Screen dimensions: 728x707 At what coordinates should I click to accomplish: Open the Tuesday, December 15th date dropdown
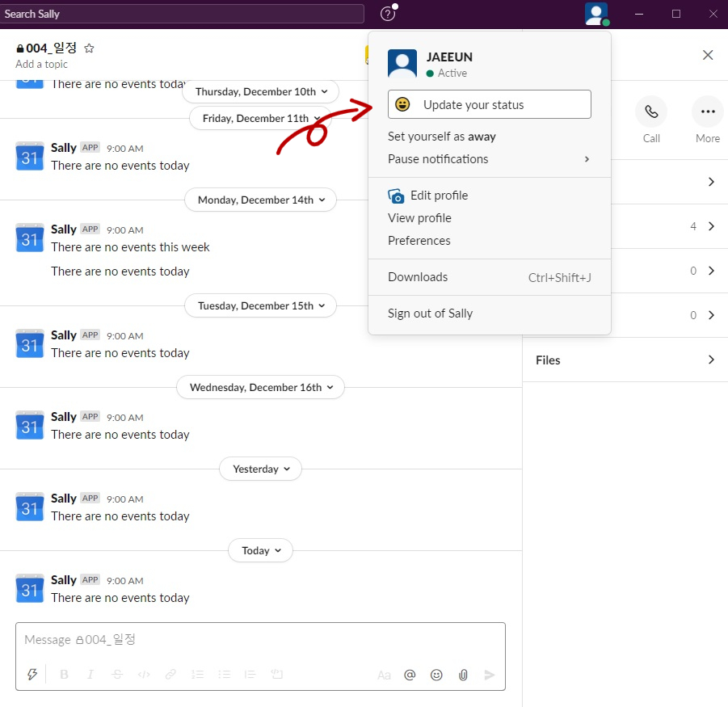260,306
